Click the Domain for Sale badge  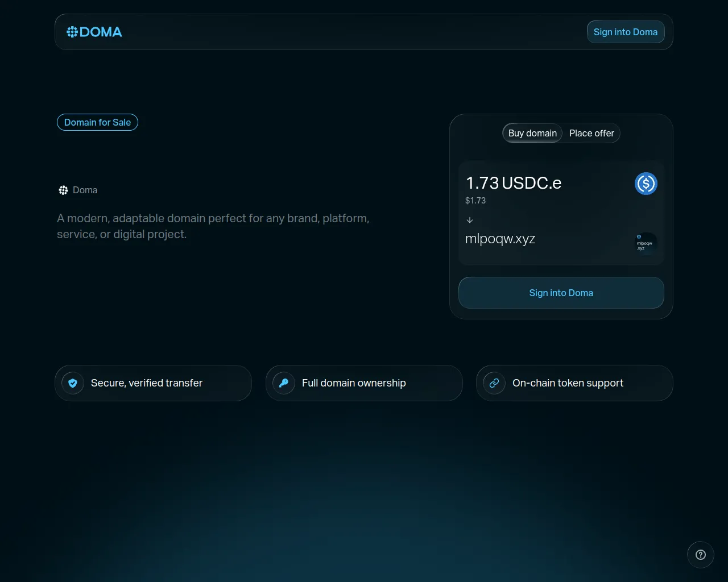pyautogui.click(x=97, y=122)
